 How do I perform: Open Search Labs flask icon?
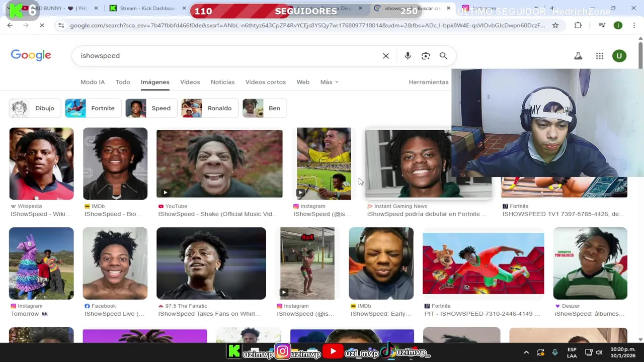click(578, 56)
